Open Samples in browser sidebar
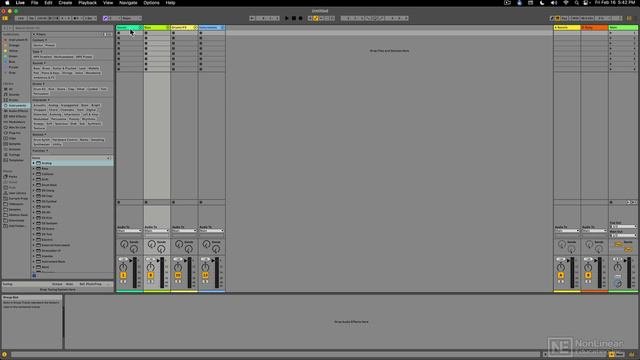 16,144
